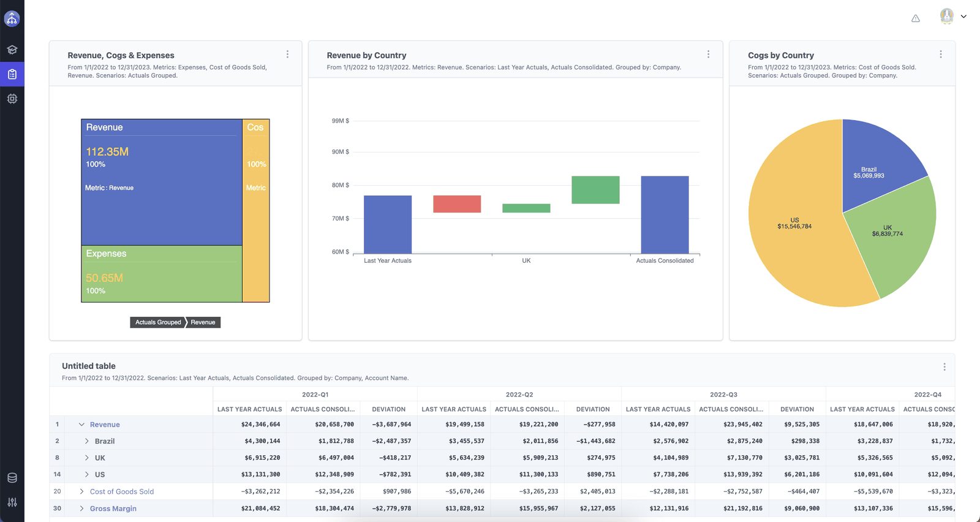Click the app logo at sidebar top
Screen dimensions: 980x522
[12, 18]
